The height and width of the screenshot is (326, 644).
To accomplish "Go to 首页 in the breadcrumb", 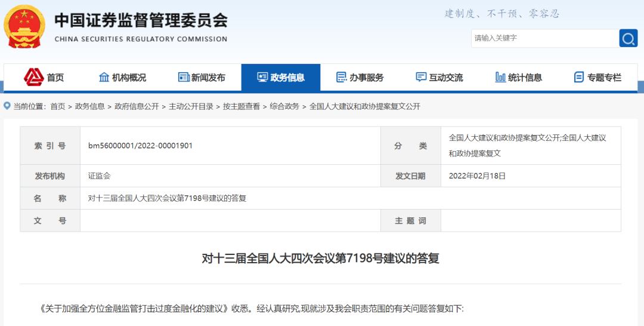I will [57, 106].
